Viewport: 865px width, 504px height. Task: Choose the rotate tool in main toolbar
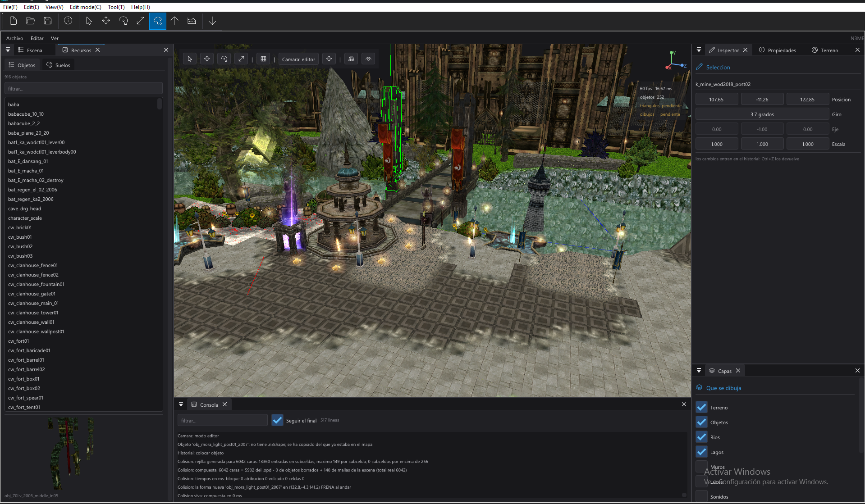pyautogui.click(x=123, y=21)
